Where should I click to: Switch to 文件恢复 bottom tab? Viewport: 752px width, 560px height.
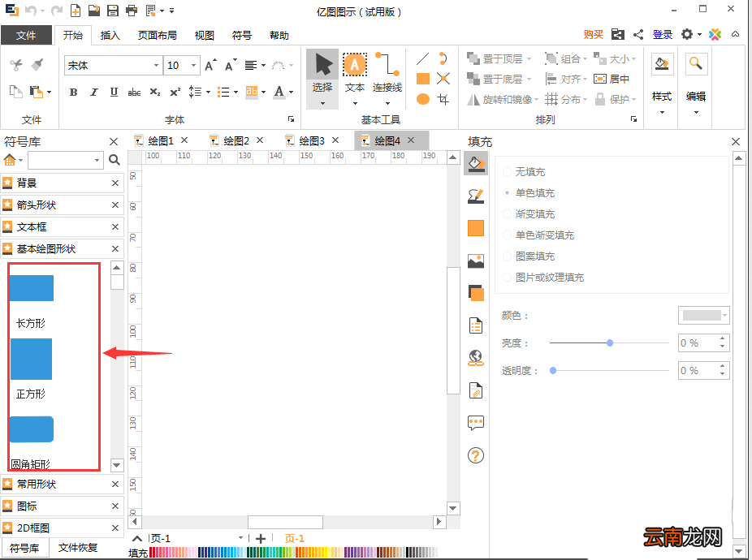coord(78,548)
